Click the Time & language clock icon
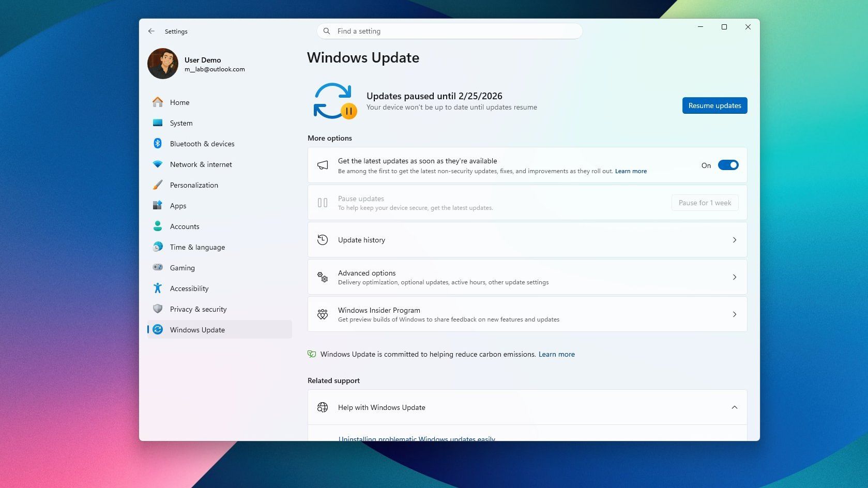The width and height of the screenshot is (868, 488). 158,247
